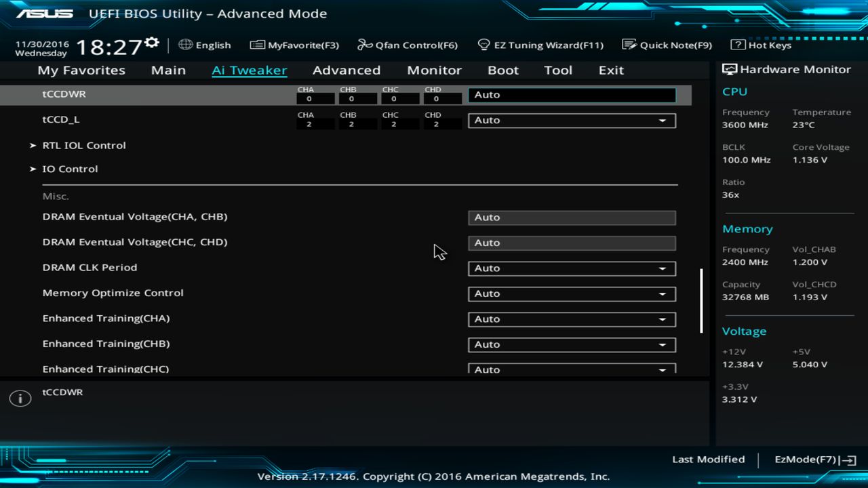Click the tCCDWR info icon
868x488 pixels.
tap(20, 398)
